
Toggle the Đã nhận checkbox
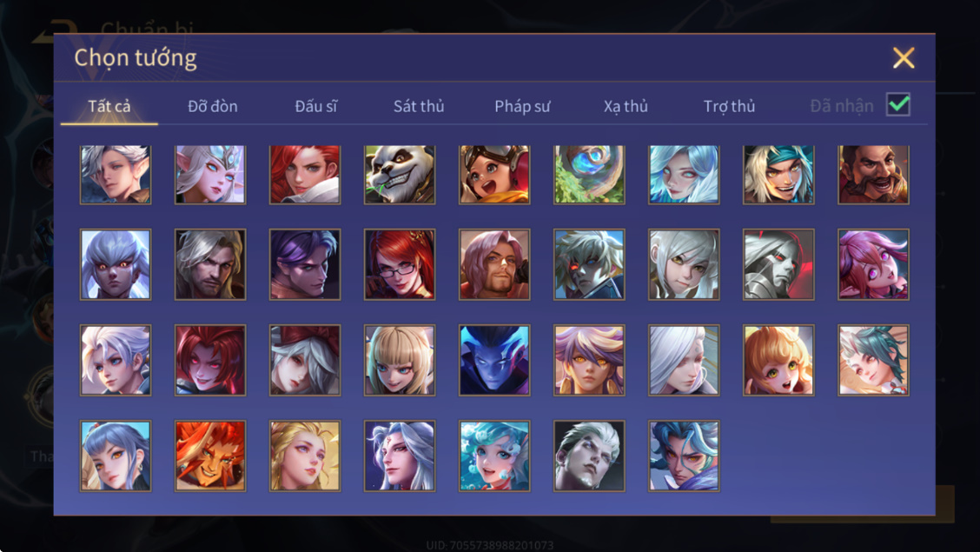point(898,104)
